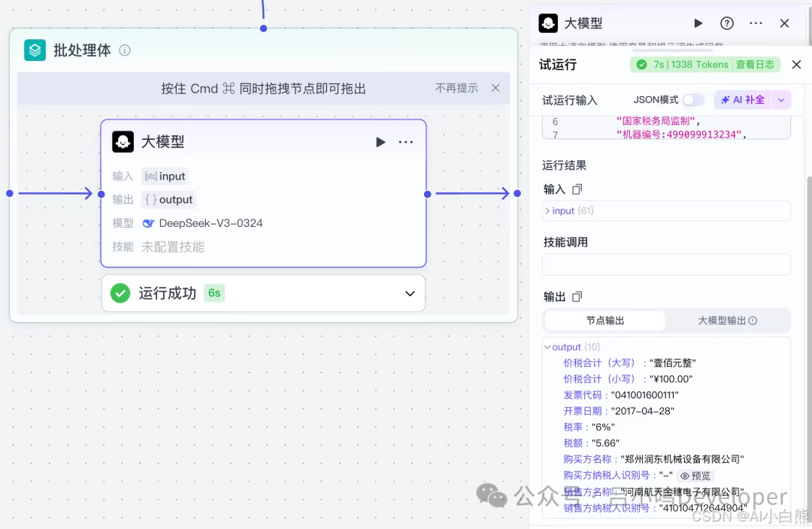Image resolution: width=812 pixels, height=529 pixels.
Task: Select the 购买方名称 company row
Action: [x=653, y=459]
